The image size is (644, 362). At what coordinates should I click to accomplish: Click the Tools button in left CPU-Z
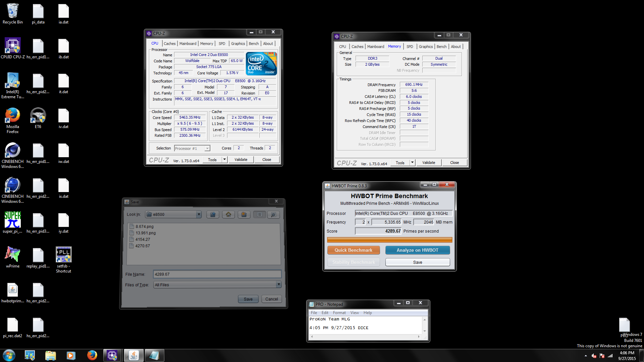(212, 160)
